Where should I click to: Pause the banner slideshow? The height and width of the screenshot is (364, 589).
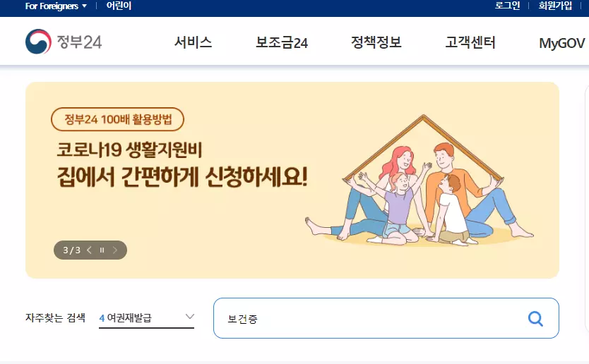pos(102,250)
